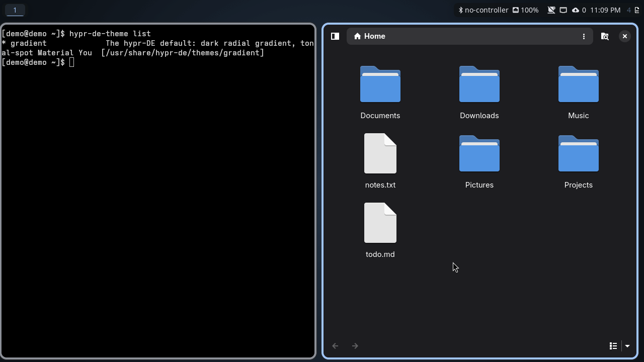Click the document icon at panel end
The image size is (644, 362).
(x=637, y=10)
